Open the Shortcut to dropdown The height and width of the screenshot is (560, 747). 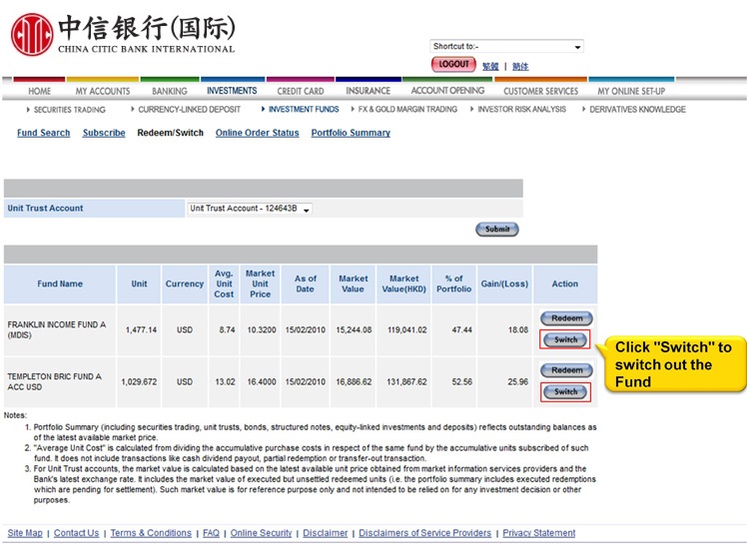click(x=506, y=46)
